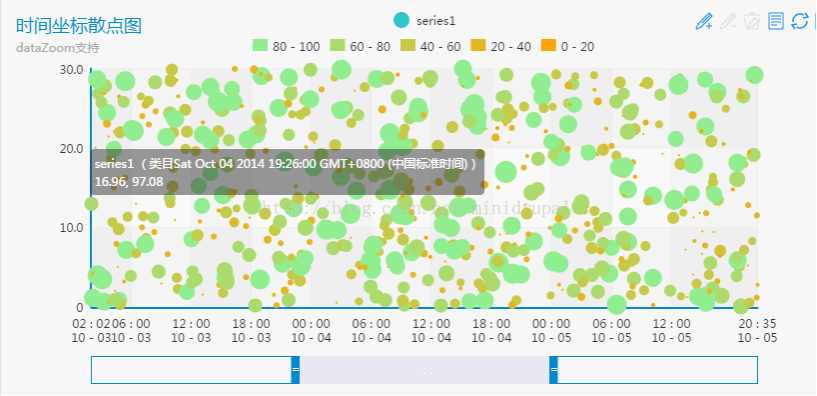Click the clear marks trash icon

coord(752,21)
